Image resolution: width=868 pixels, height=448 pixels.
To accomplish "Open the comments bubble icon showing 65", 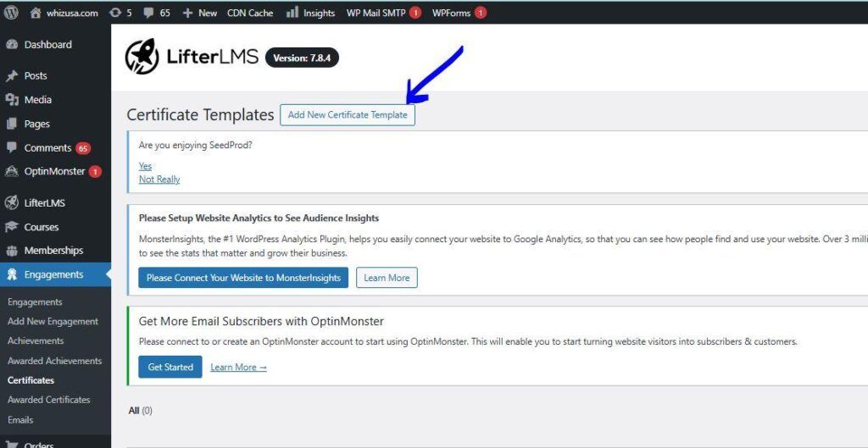I will pos(147,13).
